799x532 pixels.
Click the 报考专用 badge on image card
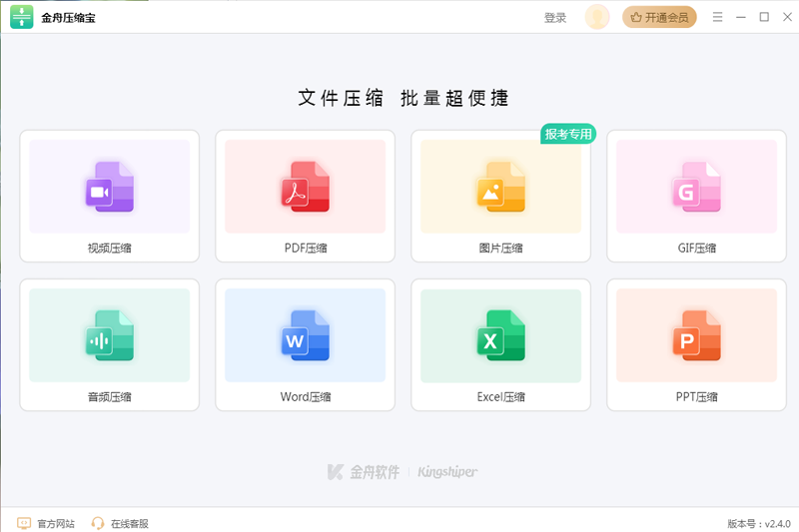[x=567, y=134]
